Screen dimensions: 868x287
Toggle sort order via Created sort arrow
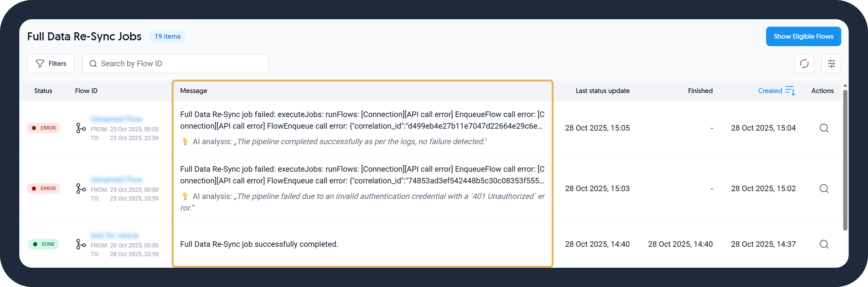[x=790, y=91]
